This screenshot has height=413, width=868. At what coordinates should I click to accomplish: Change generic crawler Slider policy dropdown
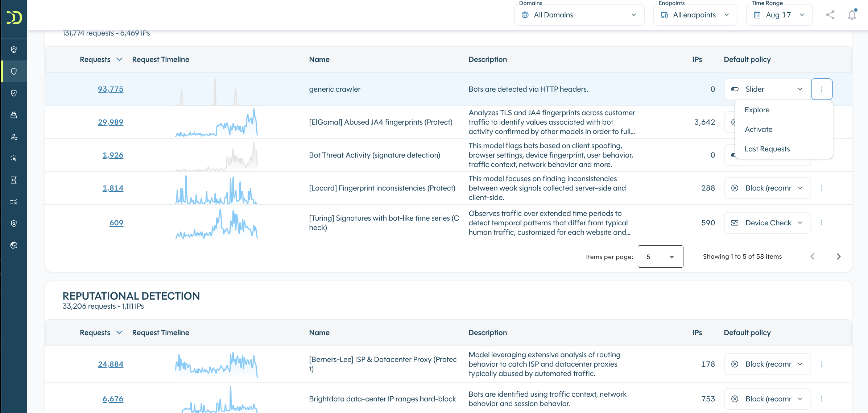(x=767, y=89)
